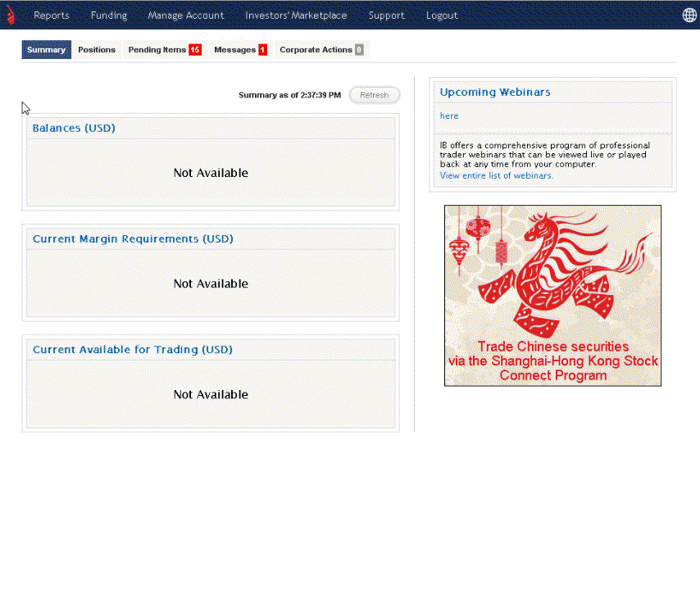Image resolution: width=700 pixels, height=590 pixels.
Task: Open the Manage Account menu
Action: point(186,16)
